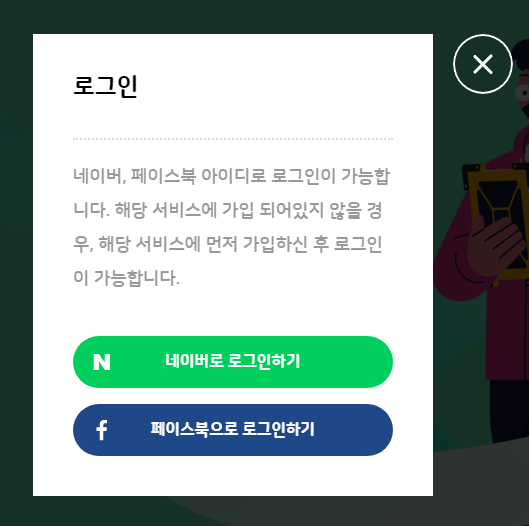Click the 네이버로 로그인하기 button label

pos(232,361)
